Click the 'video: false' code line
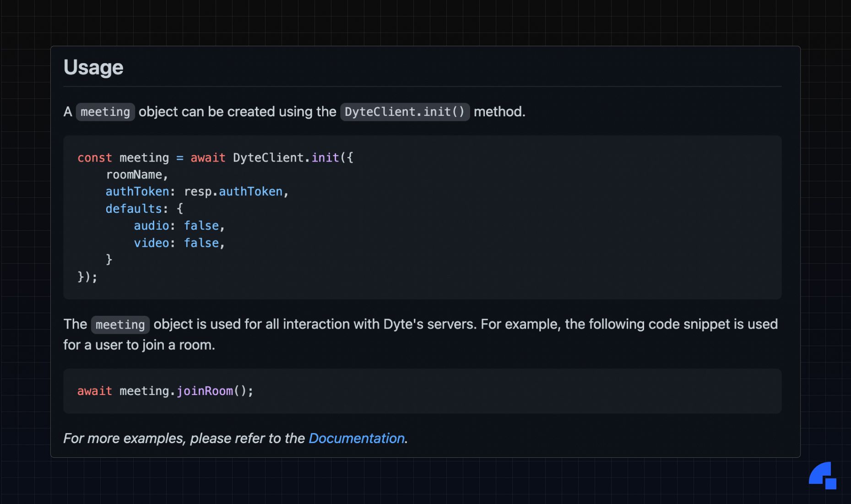The width and height of the screenshot is (851, 504). [179, 243]
